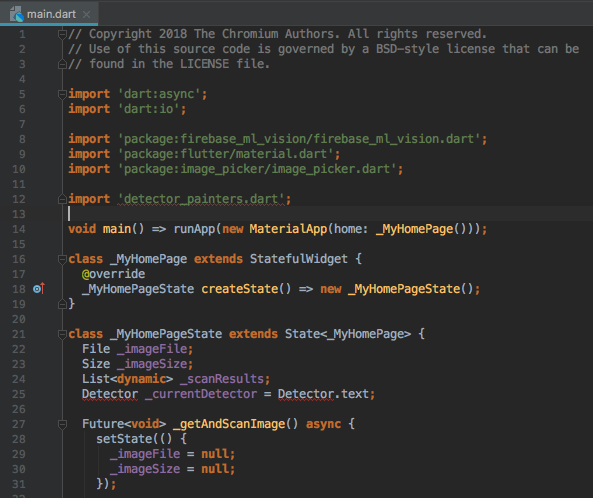The image size is (593, 498).
Task: Click the 'detector_painters.dart' import string
Action: 201,199
